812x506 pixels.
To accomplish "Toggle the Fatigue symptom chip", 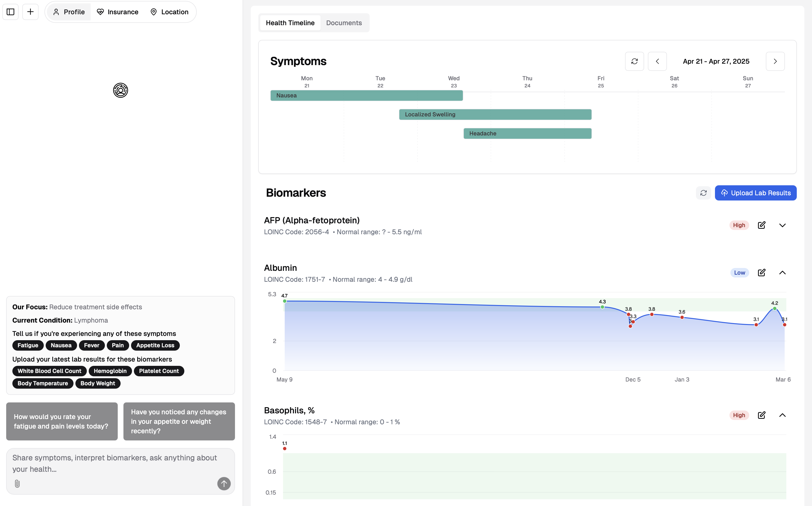I will coord(28,345).
